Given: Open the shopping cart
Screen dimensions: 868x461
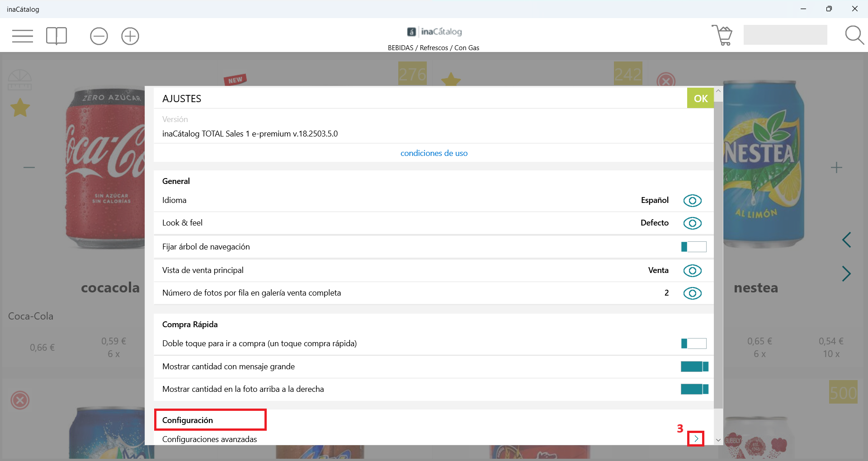Looking at the screenshot, I should click(x=722, y=35).
